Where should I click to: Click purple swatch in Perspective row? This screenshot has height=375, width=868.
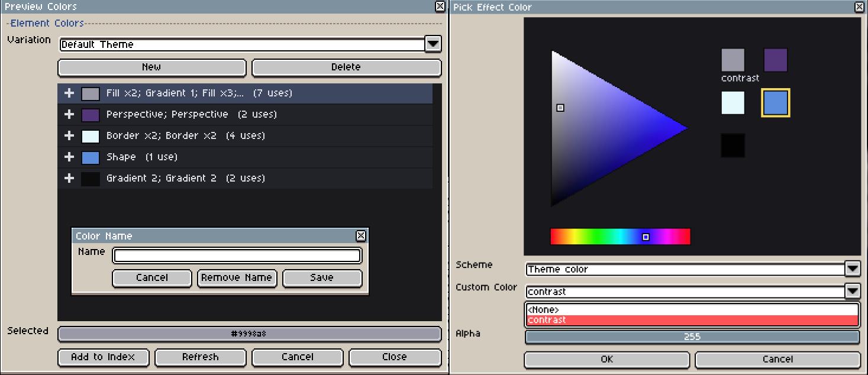(91, 115)
